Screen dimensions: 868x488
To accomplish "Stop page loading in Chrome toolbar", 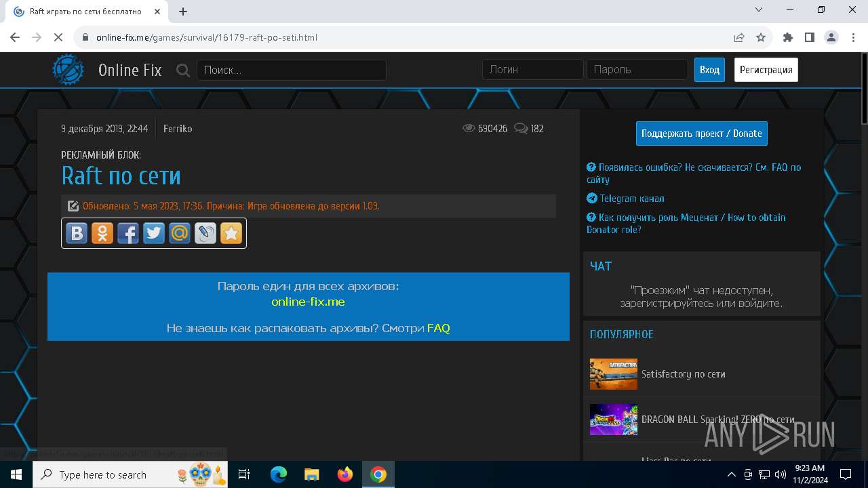I will point(58,37).
